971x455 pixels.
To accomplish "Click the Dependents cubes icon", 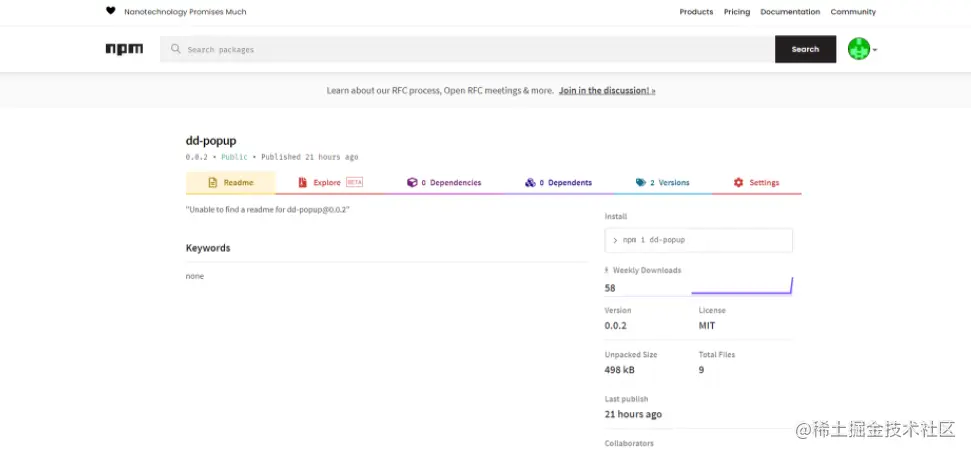I will pos(530,183).
